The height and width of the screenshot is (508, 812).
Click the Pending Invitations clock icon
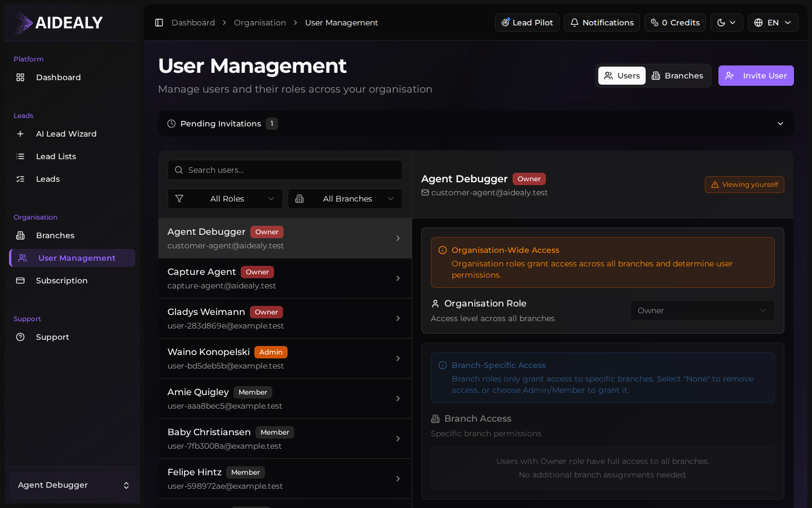[x=171, y=124]
